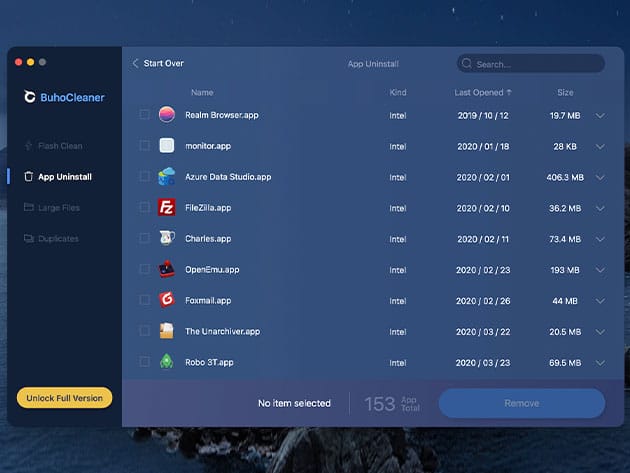Click the FileZilla app icon
Viewport: 630px width, 473px height.
point(167,208)
